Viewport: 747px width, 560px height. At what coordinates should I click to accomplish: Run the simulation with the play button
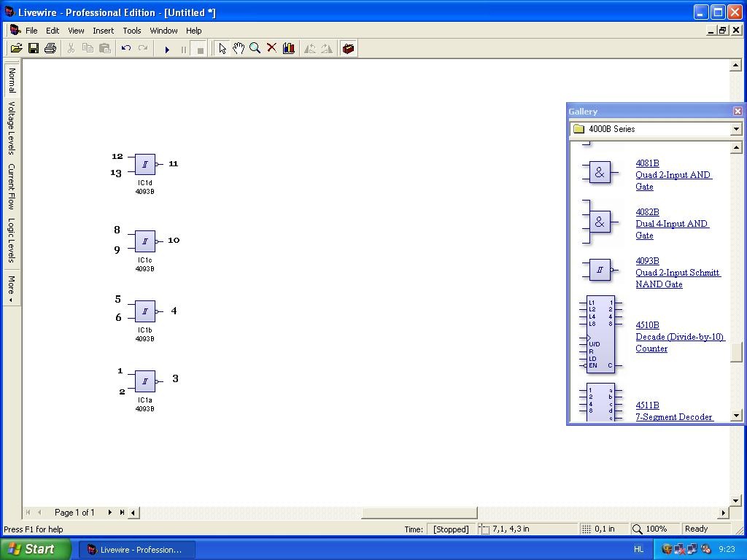[167, 49]
